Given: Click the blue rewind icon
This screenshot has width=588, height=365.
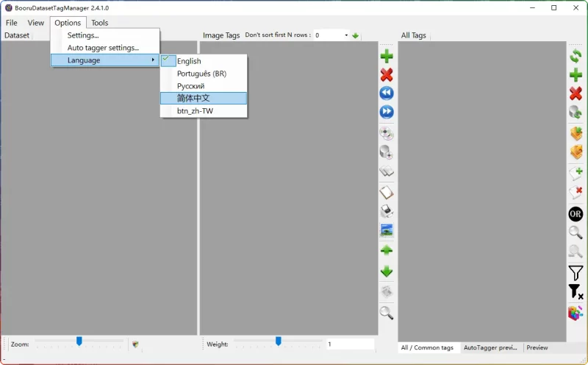Looking at the screenshot, I should [x=387, y=93].
